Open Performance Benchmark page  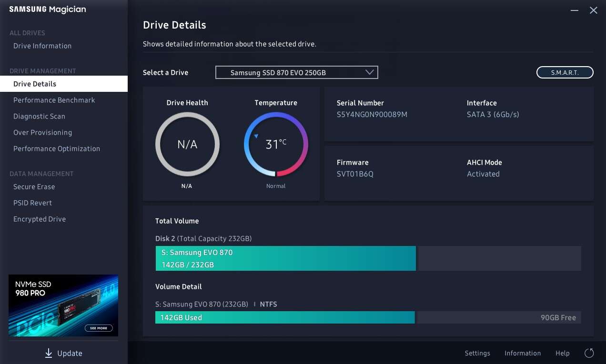pos(54,100)
